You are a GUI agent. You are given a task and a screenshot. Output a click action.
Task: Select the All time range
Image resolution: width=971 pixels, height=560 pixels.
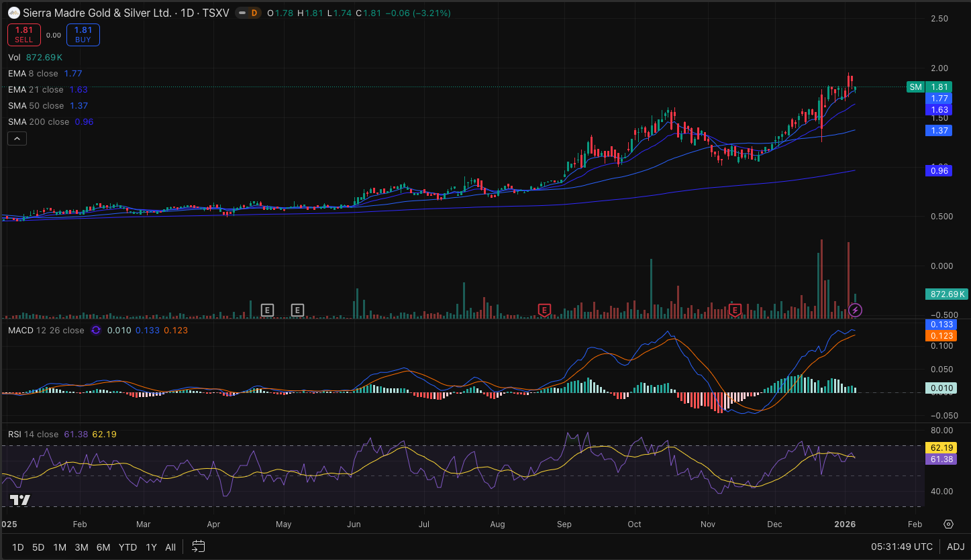(x=170, y=547)
